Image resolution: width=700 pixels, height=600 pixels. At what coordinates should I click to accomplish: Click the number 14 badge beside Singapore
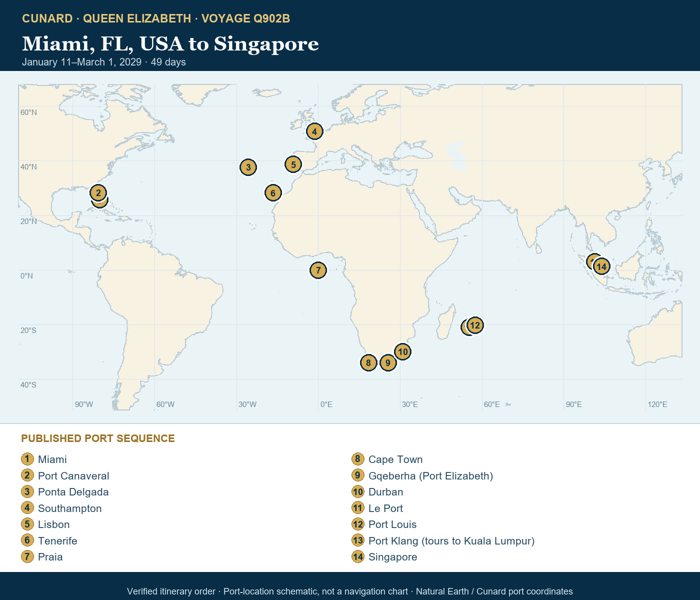pyautogui.click(x=358, y=556)
